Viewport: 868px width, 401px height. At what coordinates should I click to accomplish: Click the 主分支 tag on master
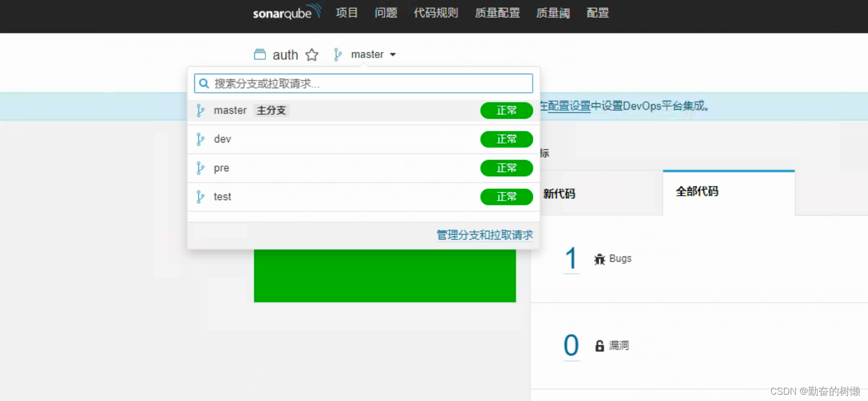click(x=272, y=110)
